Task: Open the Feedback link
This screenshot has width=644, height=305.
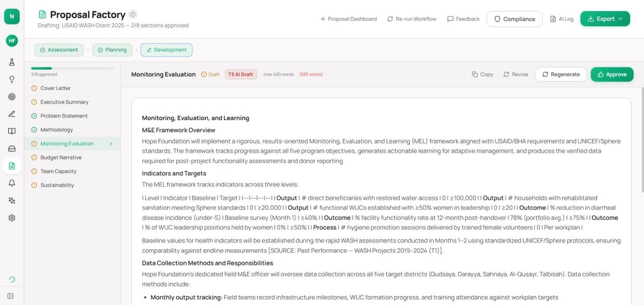Action: pyautogui.click(x=463, y=19)
